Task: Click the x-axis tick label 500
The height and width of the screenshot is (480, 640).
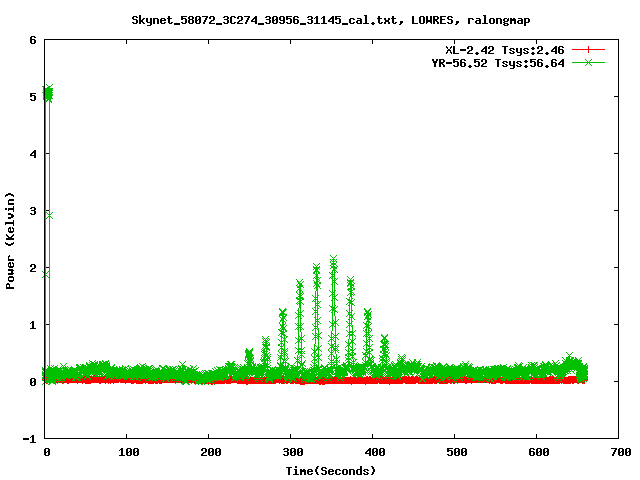Action: coord(456,452)
